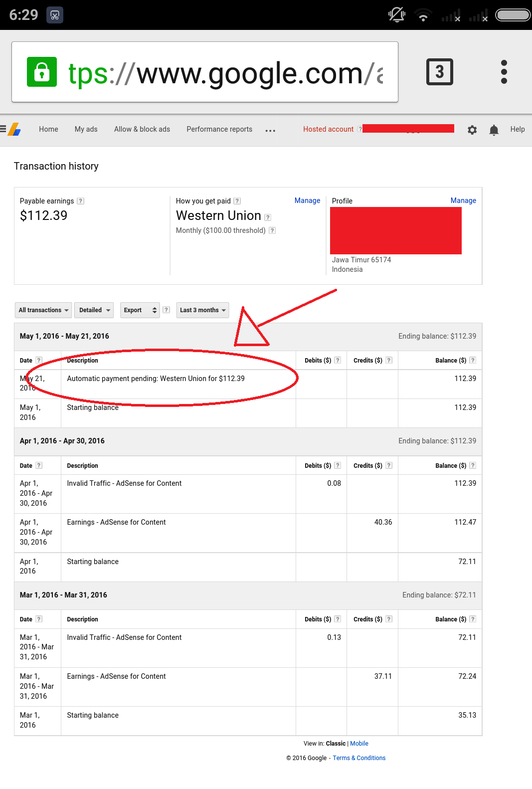Open help icon beside Western Union
This screenshot has width=532, height=789.
(268, 217)
